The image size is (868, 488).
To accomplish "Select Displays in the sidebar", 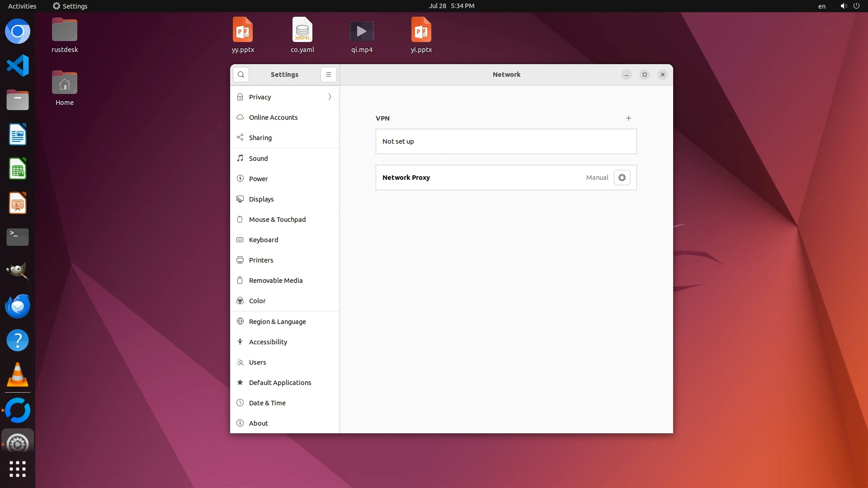I will (261, 199).
